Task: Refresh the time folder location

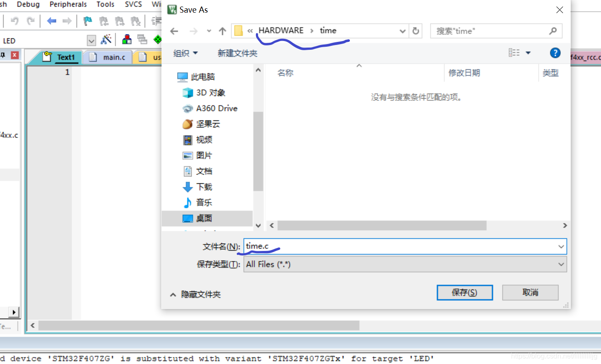Action: 416,31
